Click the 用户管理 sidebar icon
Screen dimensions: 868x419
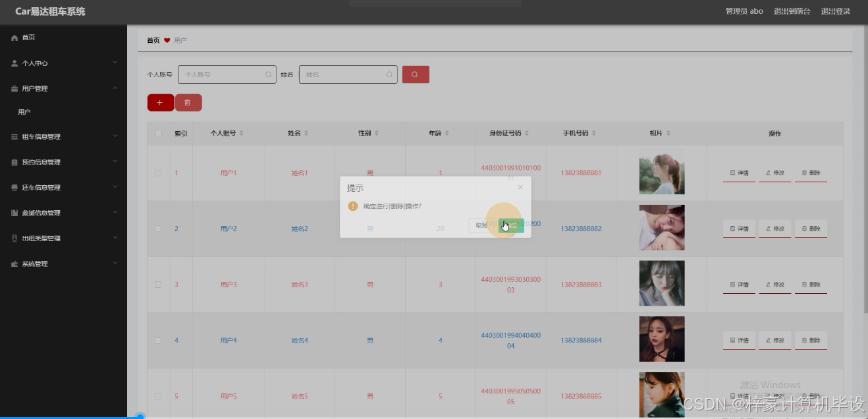(15, 88)
